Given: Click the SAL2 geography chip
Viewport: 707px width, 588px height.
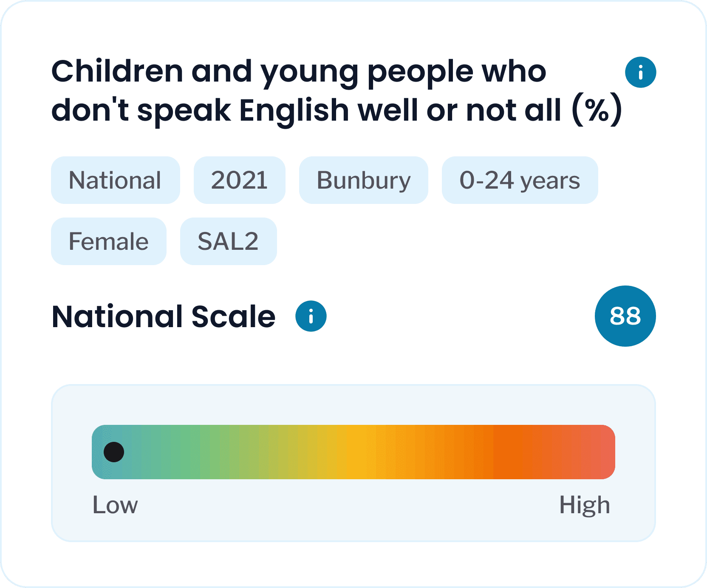Looking at the screenshot, I should 228,241.
